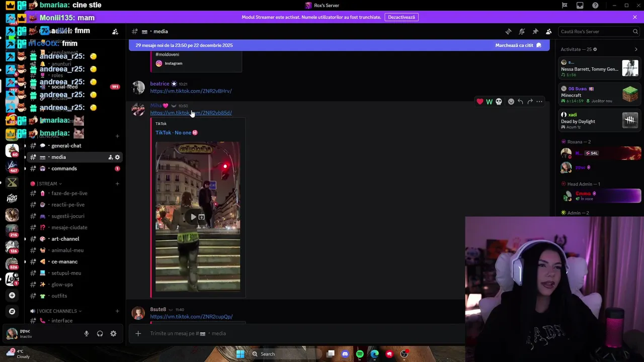This screenshot has width=644, height=362.
Task: Open the Minecraft activity card
Action: pyautogui.click(x=600, y=95)
